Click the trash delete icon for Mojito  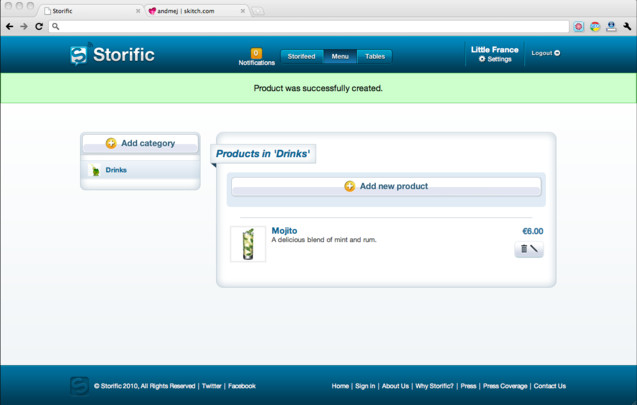pyautogui.click(x=524, y=249)
